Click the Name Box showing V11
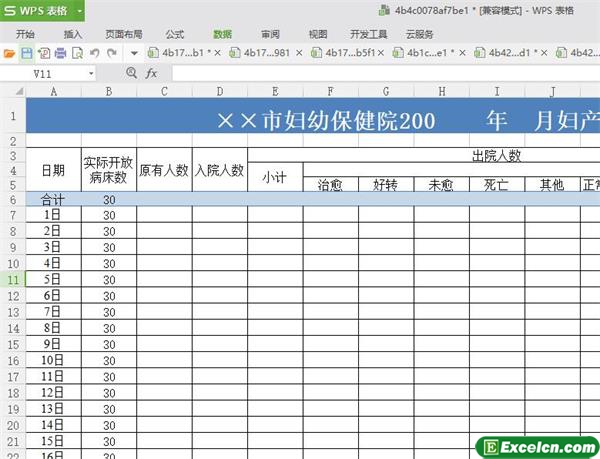The width and height of the screenshot is (600, 459). click(43, 73)
